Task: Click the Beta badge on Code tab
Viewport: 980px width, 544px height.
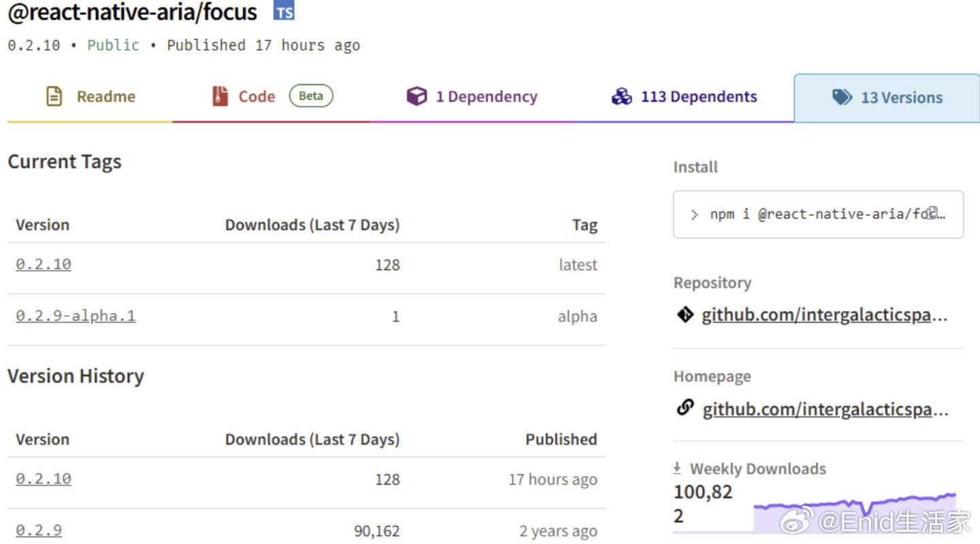Action: [x=311, y=96]
